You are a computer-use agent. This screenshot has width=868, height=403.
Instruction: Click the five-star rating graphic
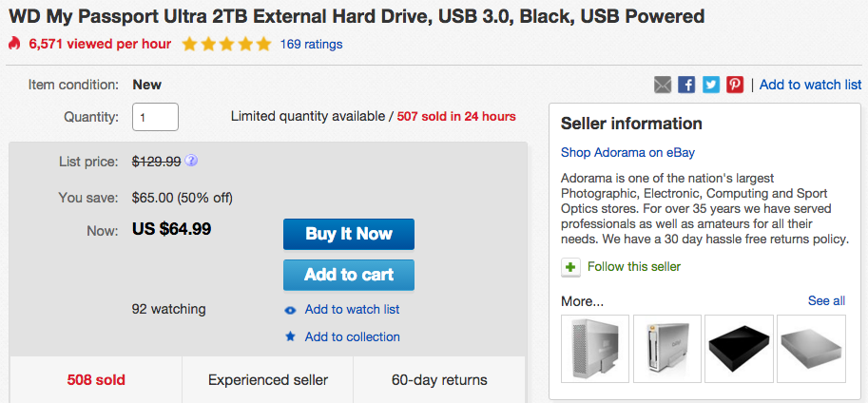tap(226, 44)
